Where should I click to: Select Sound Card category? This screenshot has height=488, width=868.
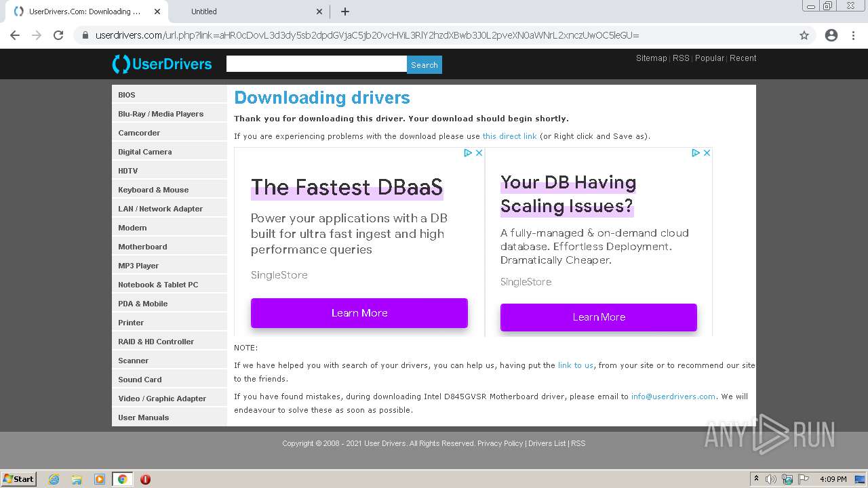pyautogui.click(x=170, y=380)
